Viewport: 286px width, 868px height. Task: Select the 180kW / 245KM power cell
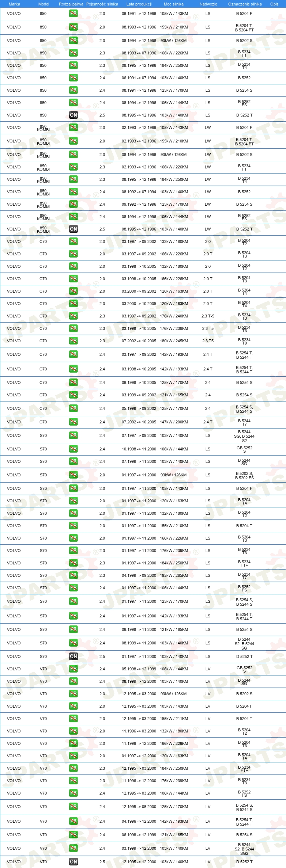174,341
